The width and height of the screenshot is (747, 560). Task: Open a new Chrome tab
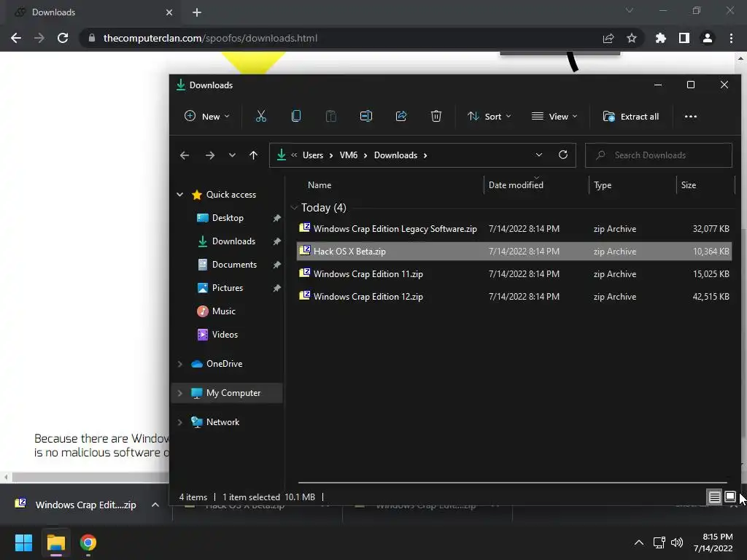click(197, 12)
